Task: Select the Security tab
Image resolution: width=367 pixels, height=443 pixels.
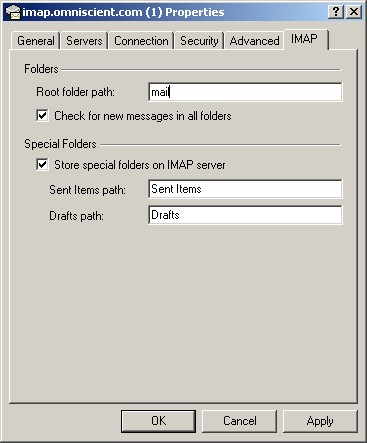Action: click(199, 41)
